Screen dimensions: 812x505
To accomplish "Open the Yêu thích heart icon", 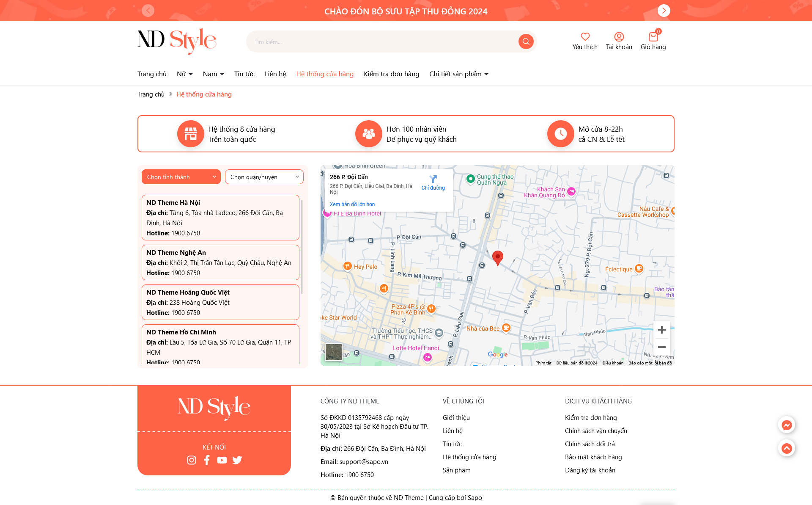I will [x=585, y=37].
